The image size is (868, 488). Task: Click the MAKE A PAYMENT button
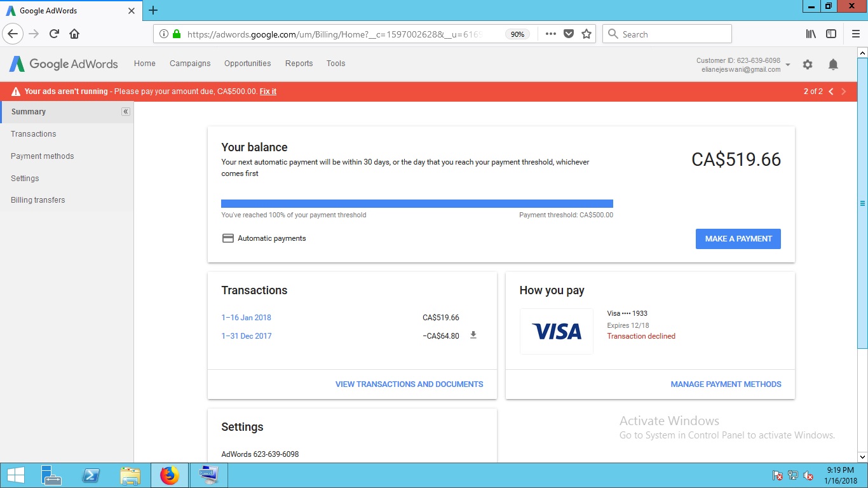coord(738,239)
